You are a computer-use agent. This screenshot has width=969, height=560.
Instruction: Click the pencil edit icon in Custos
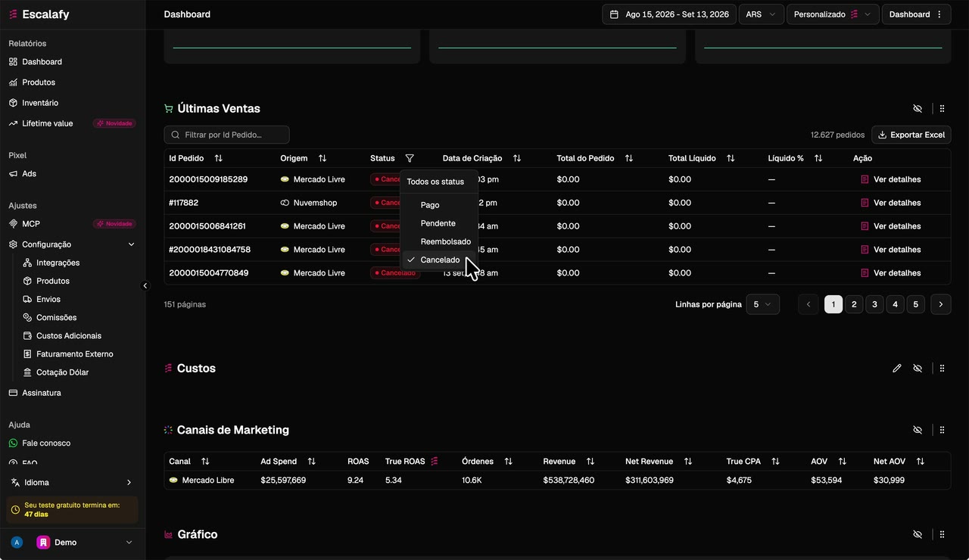(897, 369)
